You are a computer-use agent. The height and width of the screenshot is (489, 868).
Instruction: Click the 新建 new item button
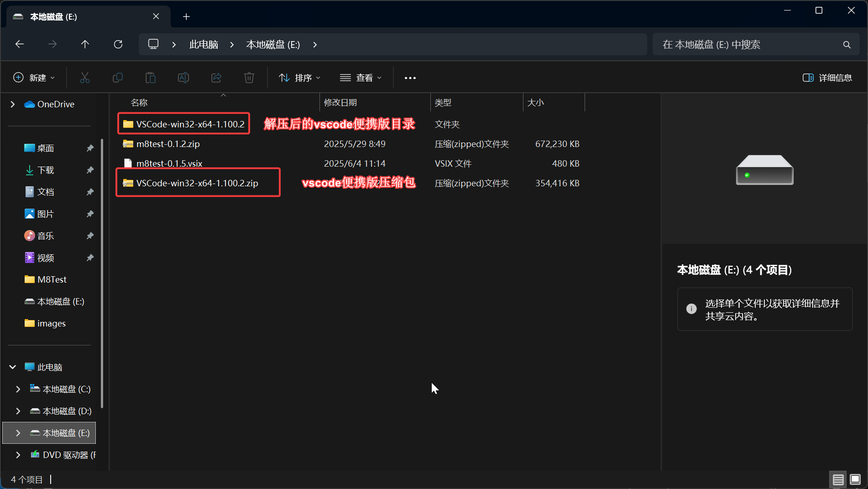point(34,78)
